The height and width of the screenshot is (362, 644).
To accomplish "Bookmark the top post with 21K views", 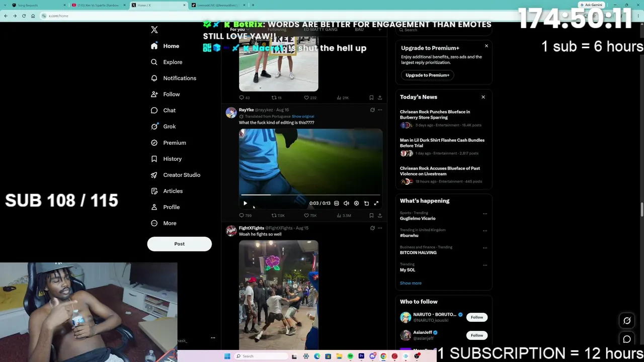I will (x=371, y=98).
